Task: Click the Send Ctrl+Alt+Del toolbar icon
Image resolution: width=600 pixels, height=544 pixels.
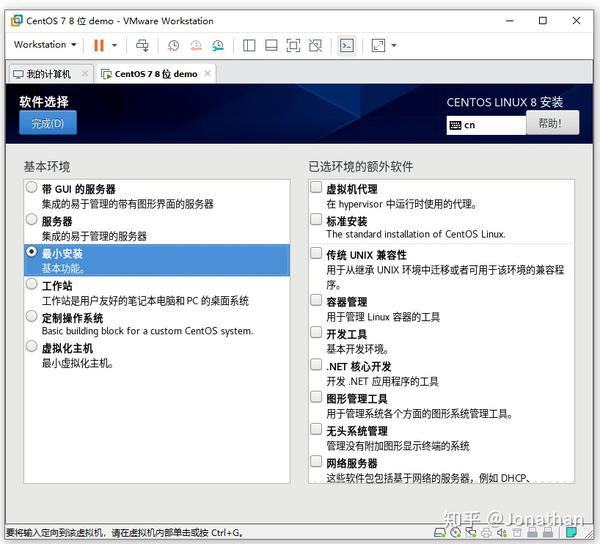Action: [142, 45]
